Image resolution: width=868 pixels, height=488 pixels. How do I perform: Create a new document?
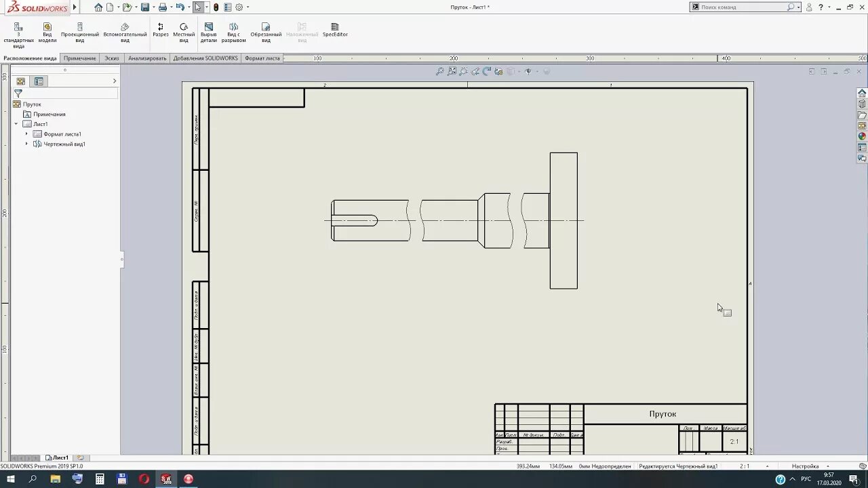110,7
